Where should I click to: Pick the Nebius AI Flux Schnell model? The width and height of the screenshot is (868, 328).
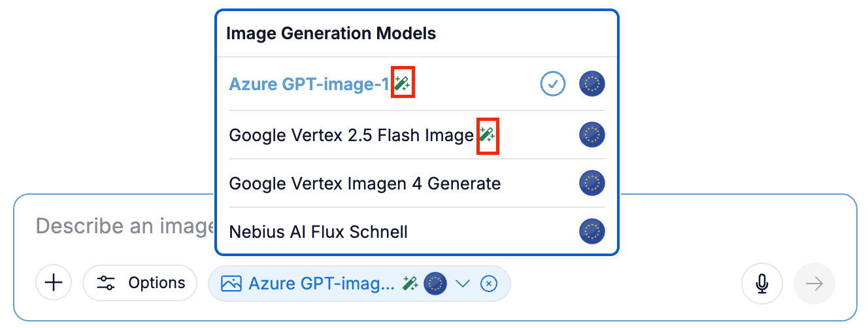[318, 232]
